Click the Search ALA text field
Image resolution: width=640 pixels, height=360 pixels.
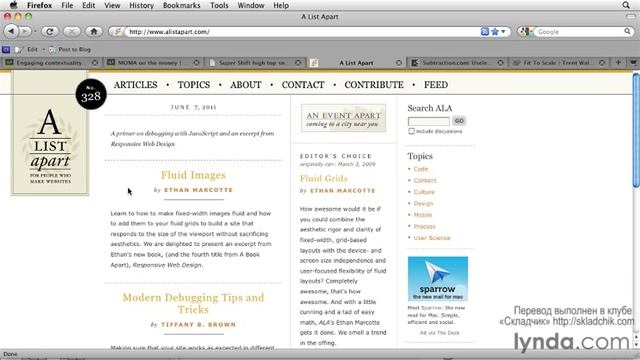(429, 121)
